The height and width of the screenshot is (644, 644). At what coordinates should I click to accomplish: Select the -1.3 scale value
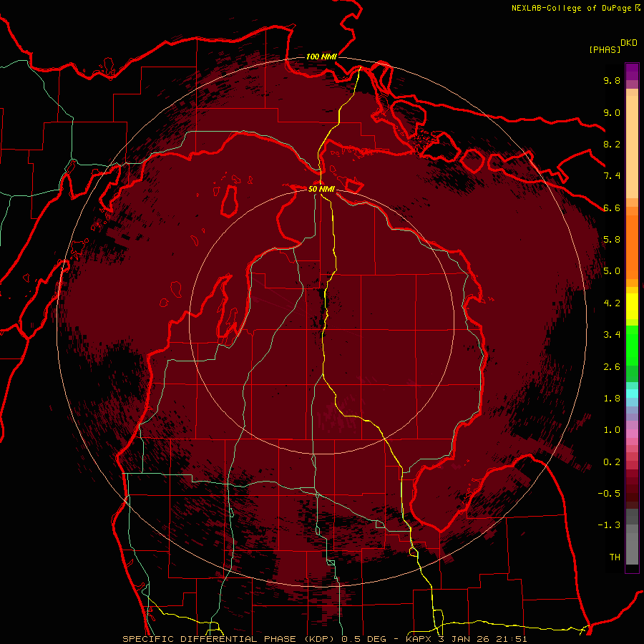[609, 525]
